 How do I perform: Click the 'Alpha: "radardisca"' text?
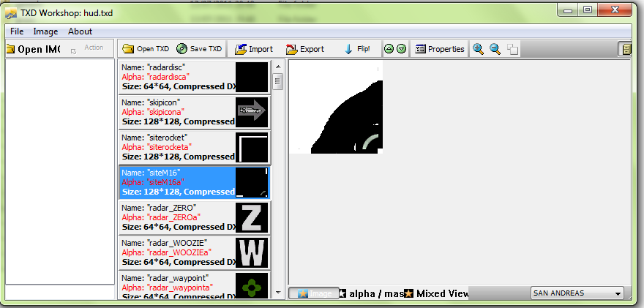click(x=156, y=77)
